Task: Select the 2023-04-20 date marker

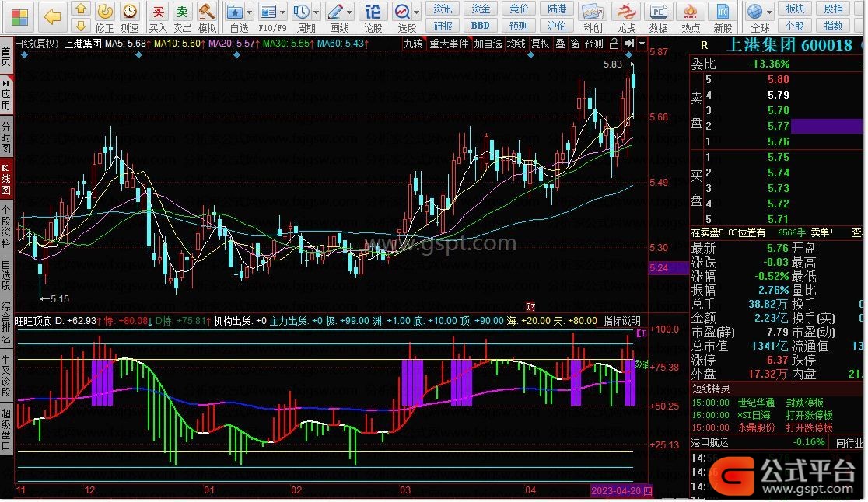Action: coord(621,490)
